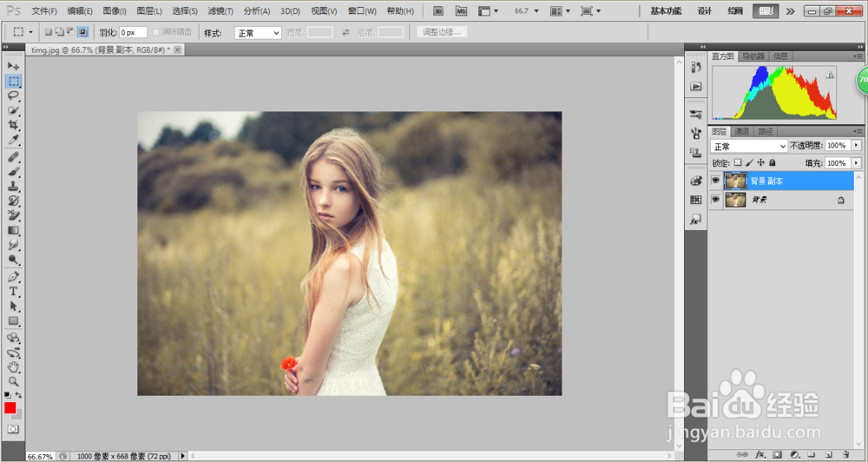
Task: Open the Styles panel fx icon
Action: coord(696,220)
